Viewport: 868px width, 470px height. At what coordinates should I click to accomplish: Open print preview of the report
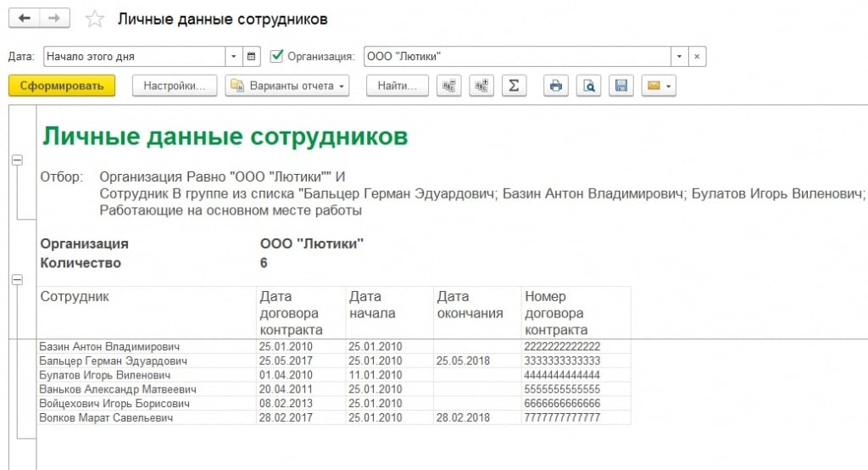tap(588, 86)
